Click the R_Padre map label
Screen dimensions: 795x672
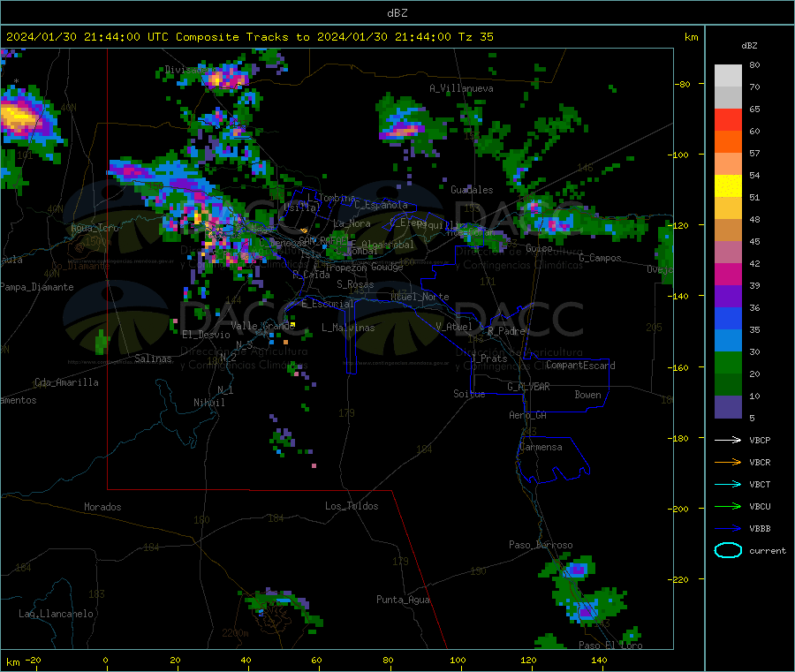[506, 331]
